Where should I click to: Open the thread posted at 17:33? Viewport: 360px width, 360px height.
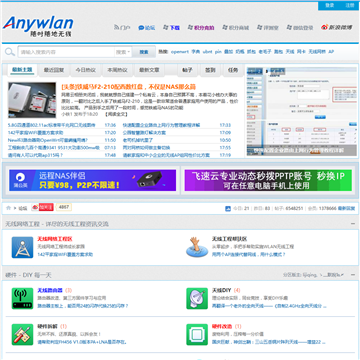161,125
